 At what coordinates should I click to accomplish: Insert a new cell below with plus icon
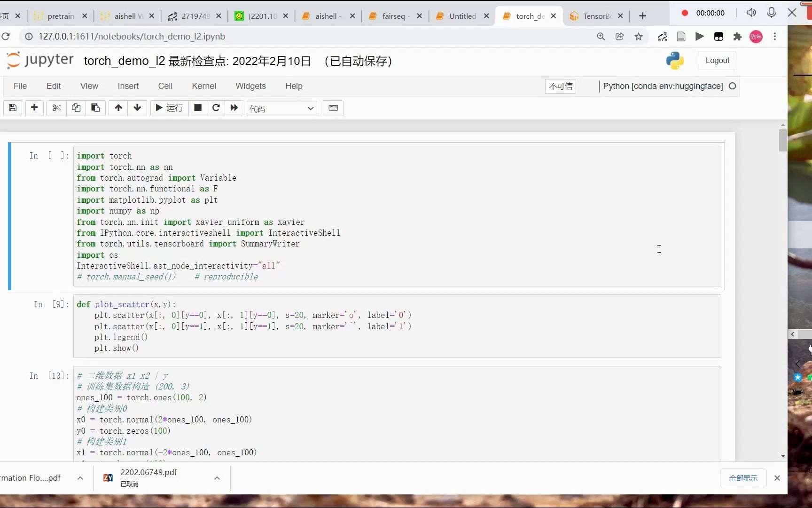(34, 108)
